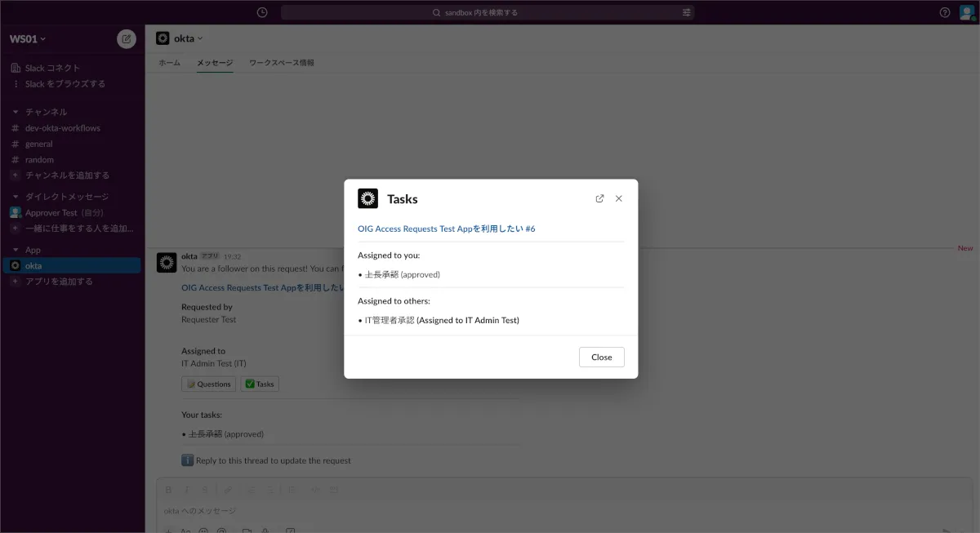The image size is (980, 533).
Task: Open Slack コネクト in sidebar
Action: coord(52,68)
